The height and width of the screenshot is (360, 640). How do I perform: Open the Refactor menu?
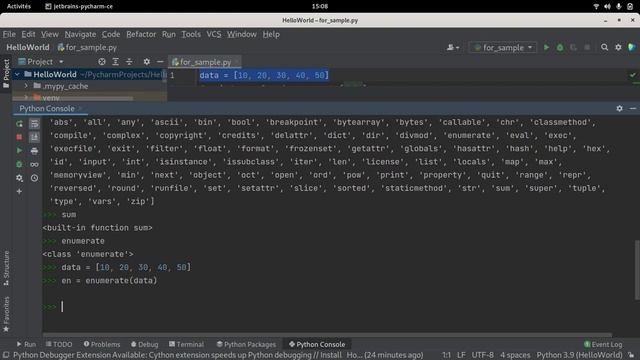[141, 34]
